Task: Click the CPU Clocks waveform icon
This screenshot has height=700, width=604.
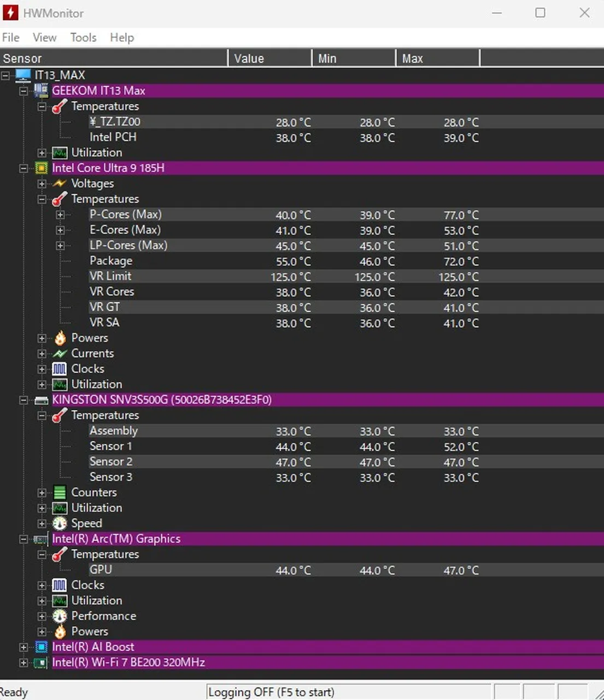Action: click(60, 369)
